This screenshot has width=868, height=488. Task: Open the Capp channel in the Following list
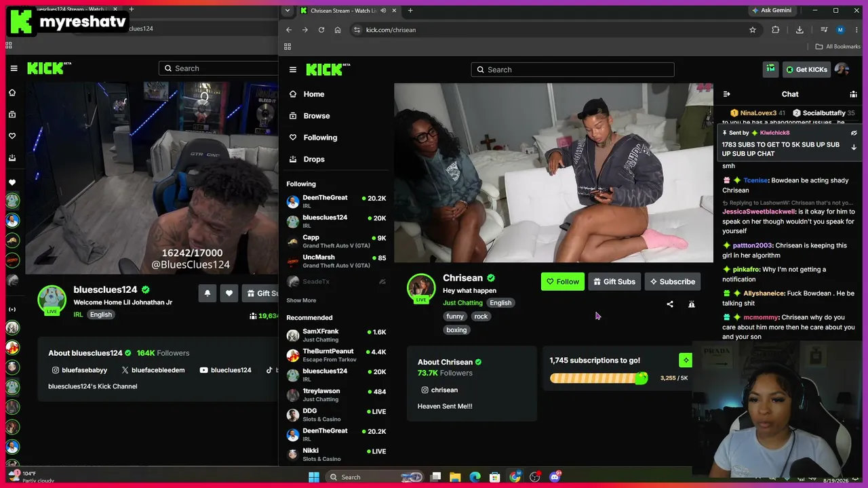[x=336, y=242]
